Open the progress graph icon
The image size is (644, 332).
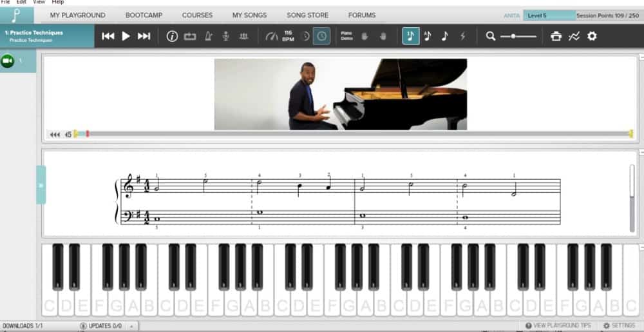(574, 36)
